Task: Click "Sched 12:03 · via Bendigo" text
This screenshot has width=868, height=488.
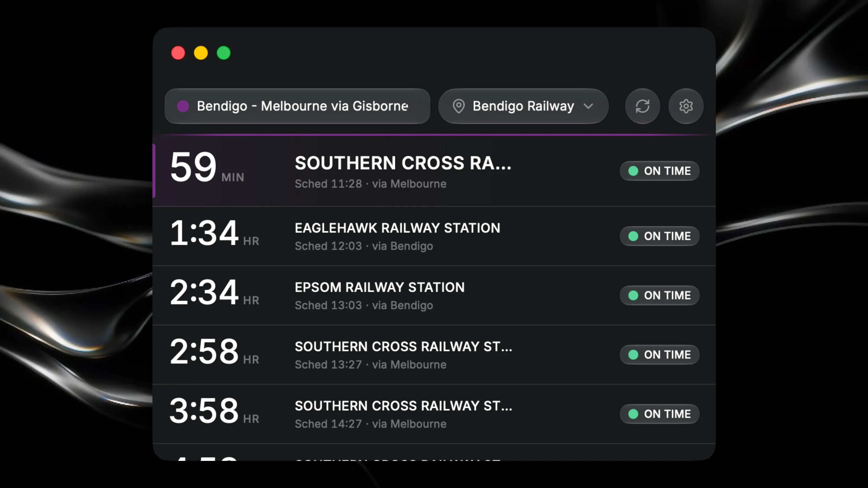Action: [x=363, y=246]
